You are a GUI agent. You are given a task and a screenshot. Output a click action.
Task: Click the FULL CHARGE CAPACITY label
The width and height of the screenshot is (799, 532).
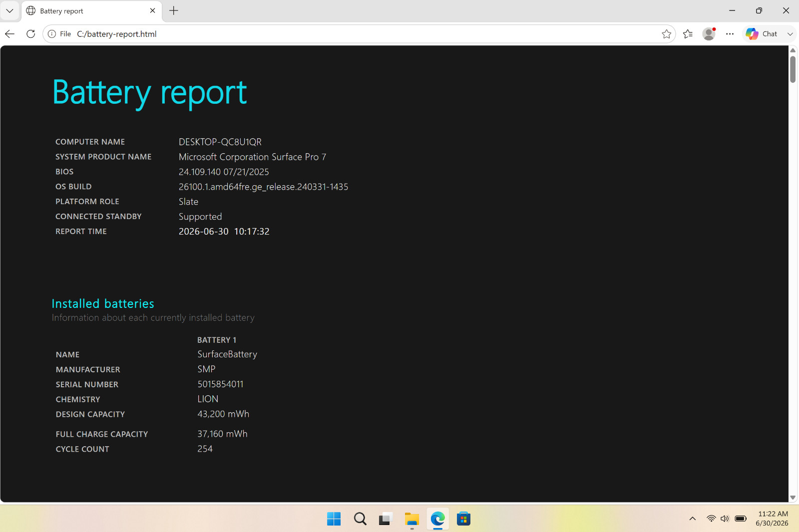[x=102, y=434]
